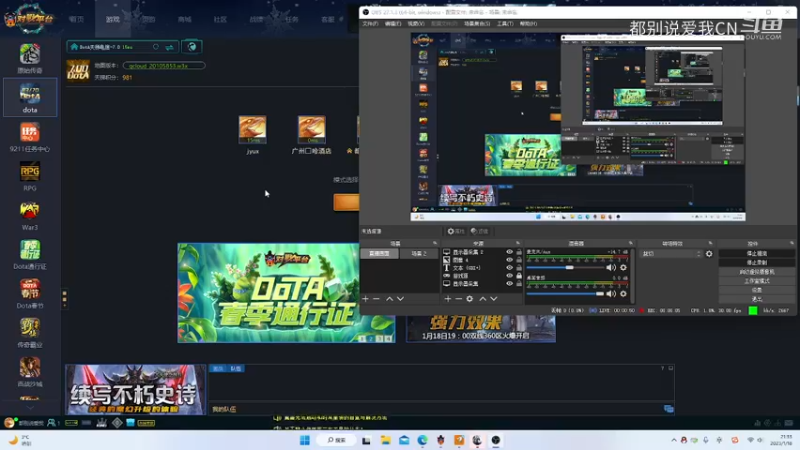Click the 滤镜 button above the docks
The height and width of the screenshot is (450, 800).
pyautogui.click(x=479, y=231)
